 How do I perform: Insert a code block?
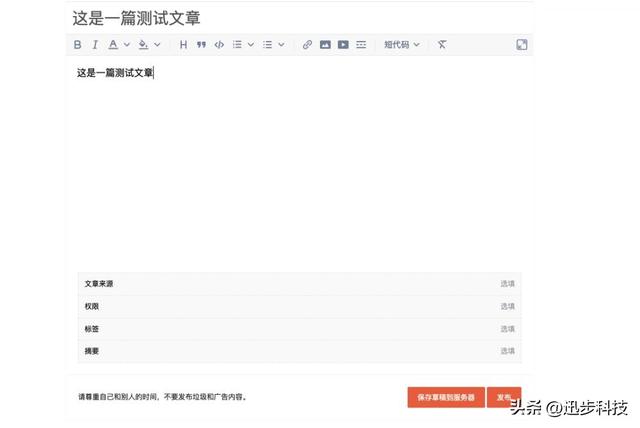pyautogui.click(x=219, y=44)
